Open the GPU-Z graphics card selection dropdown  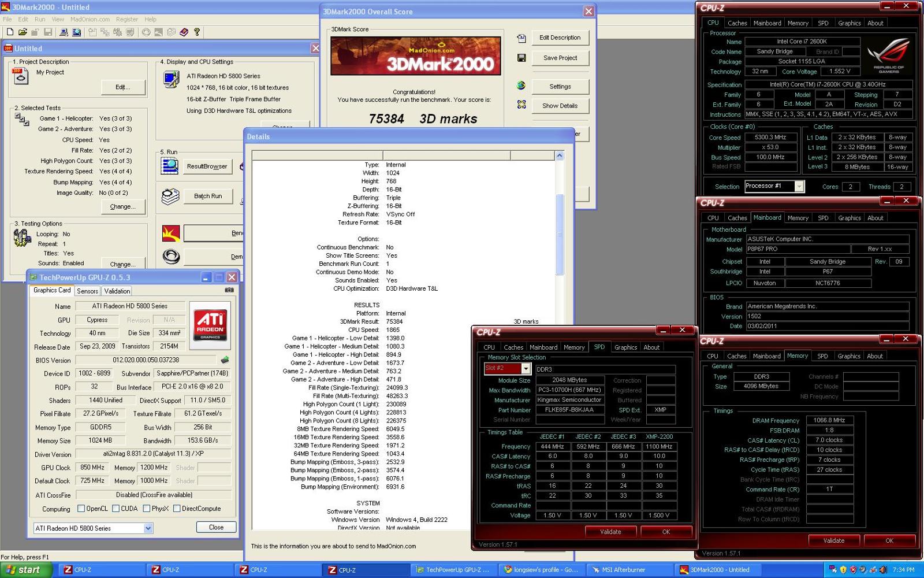148,528
